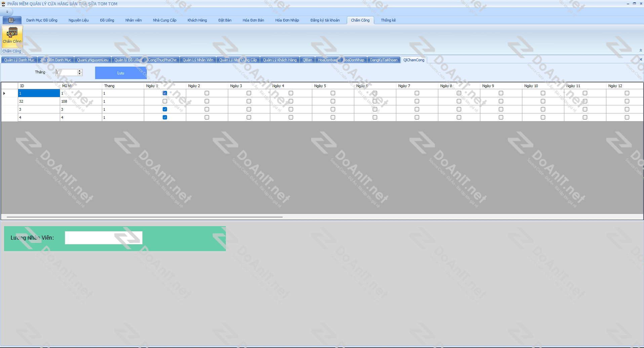The image size is (644, 348).
Task: Click the ID column header
Action: coord(39,86)
